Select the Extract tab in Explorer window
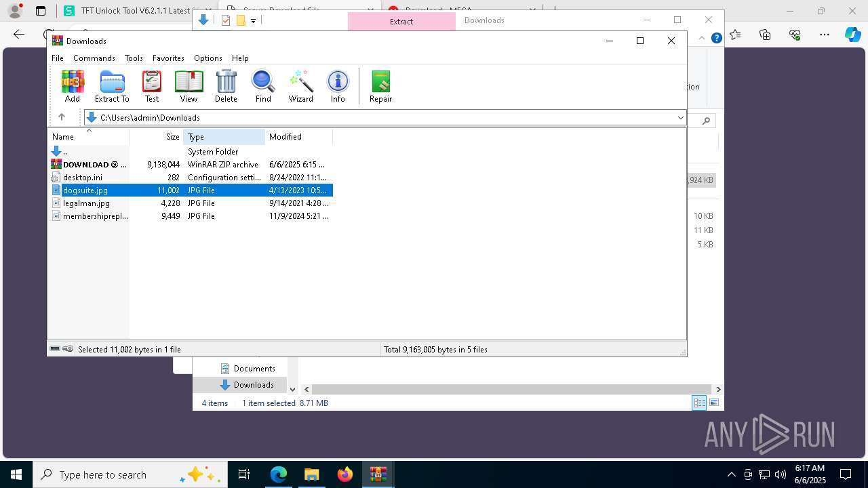This screenshot has width=868, height=488. [401, 21]
